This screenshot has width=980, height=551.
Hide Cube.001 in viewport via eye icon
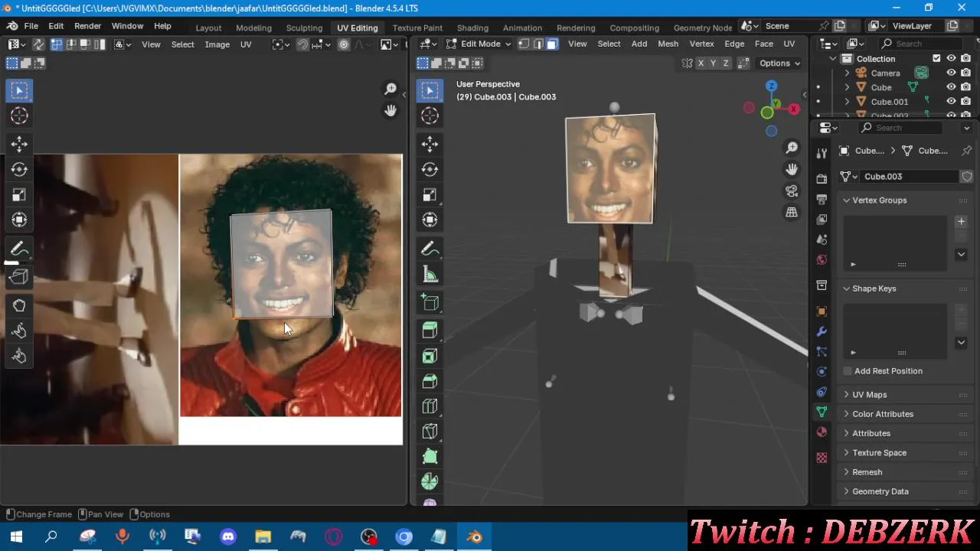[951, 101]
